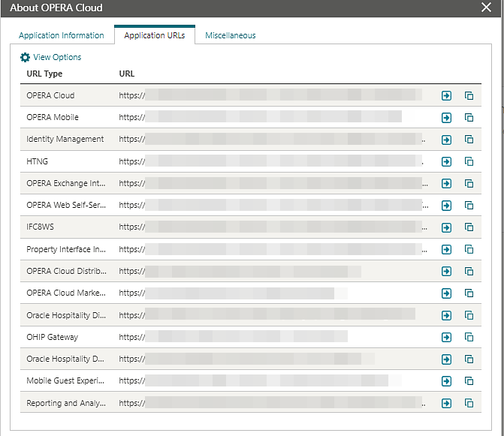504x436 pixels.
Task: Launch the Property Interface In... URL
Action: point(446,249)
